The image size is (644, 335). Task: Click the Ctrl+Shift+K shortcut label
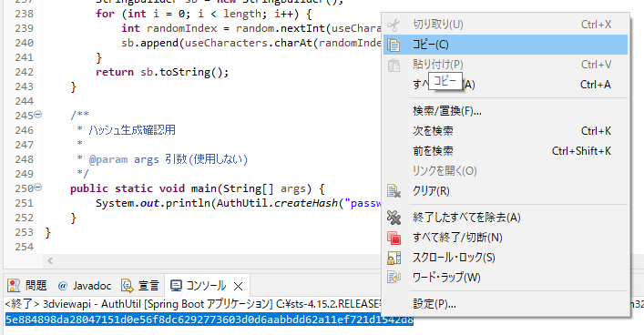(x=581, y=151)
